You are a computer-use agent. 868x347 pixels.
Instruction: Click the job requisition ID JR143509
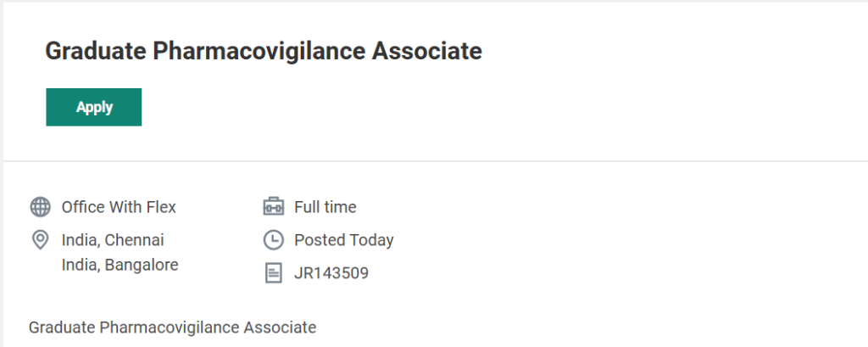click(x=331, y=273)
